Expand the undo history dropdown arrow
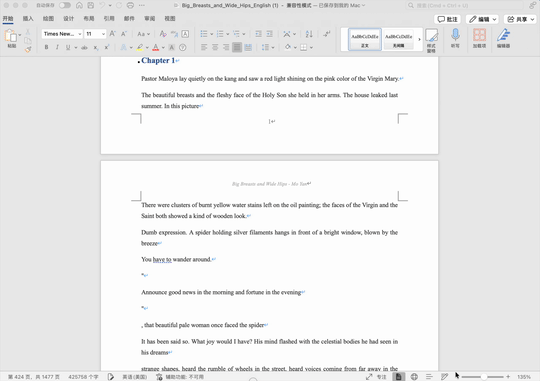The image size is (540, 381). pos(110,5)
